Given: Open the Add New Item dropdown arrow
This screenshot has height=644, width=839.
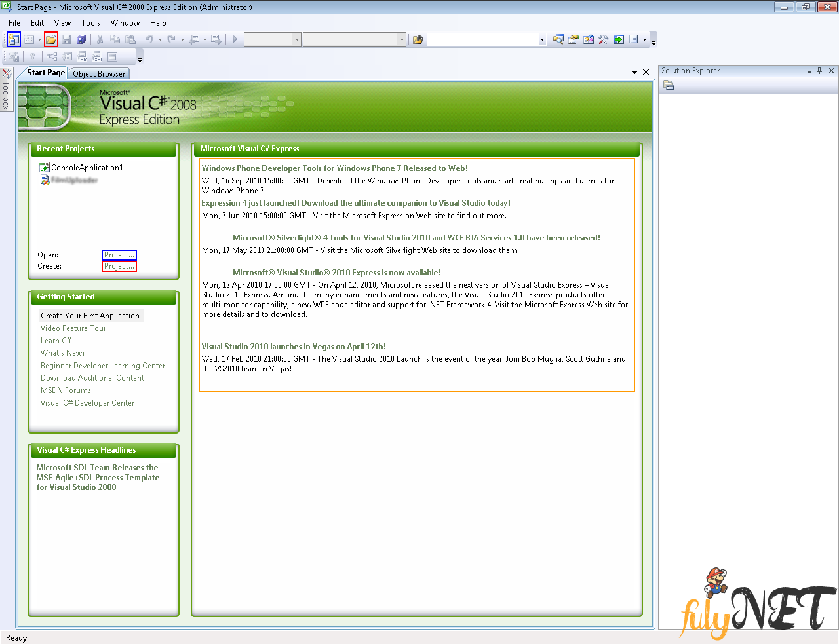Looking at the screenshot, I should (x=39, y=39).
